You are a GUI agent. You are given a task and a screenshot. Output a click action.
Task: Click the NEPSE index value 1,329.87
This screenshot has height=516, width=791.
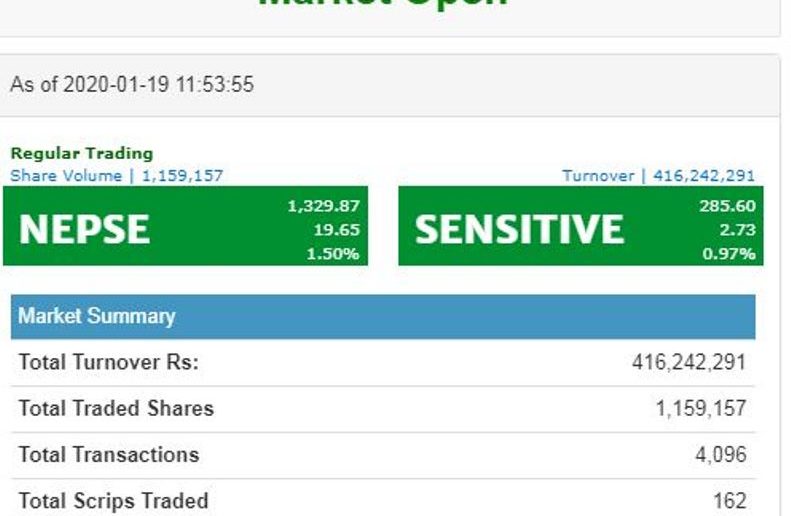point(323,206)
